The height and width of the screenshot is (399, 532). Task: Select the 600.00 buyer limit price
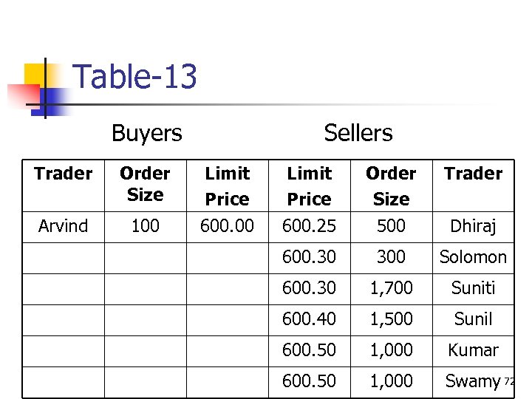[227, 226]
